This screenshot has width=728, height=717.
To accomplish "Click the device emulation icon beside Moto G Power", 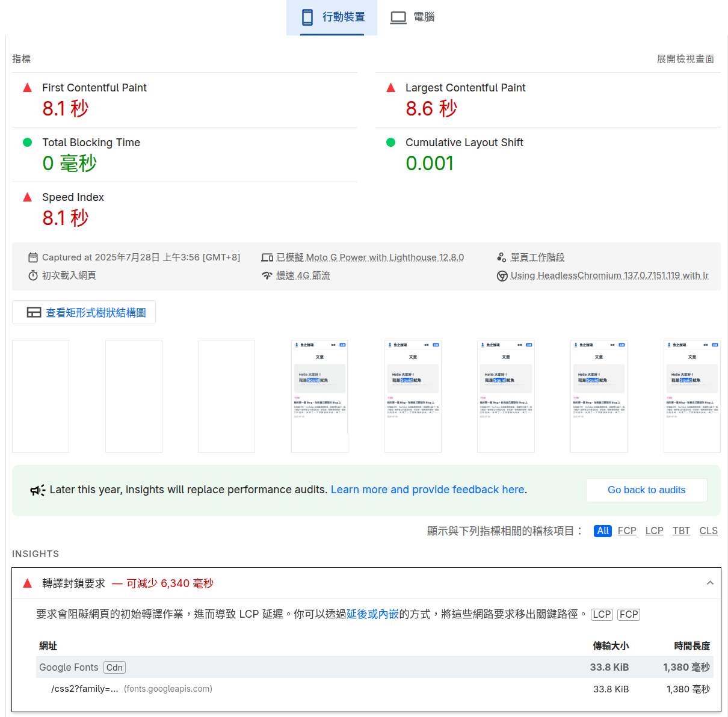I will 267,257.
